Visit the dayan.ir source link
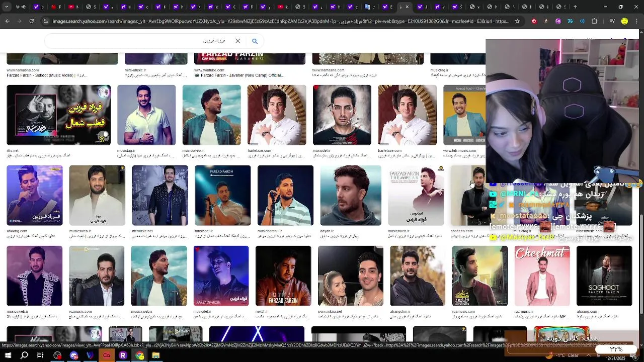 (327, 231)
